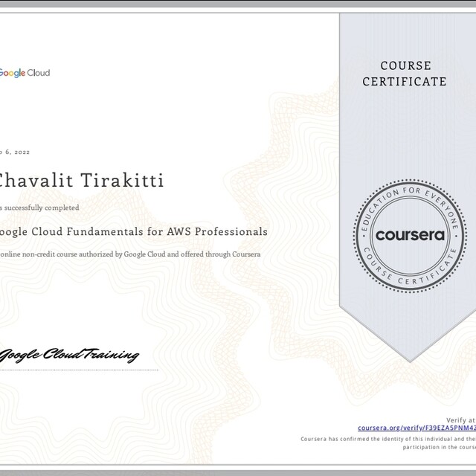Click the Google Cloud Fundamentals course title

coord(134,231)
